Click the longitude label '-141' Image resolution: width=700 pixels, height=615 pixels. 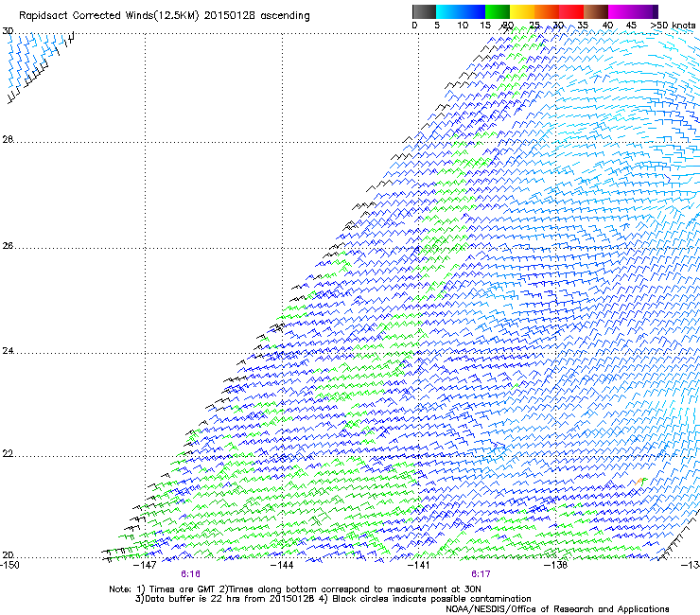coord(418,565)
